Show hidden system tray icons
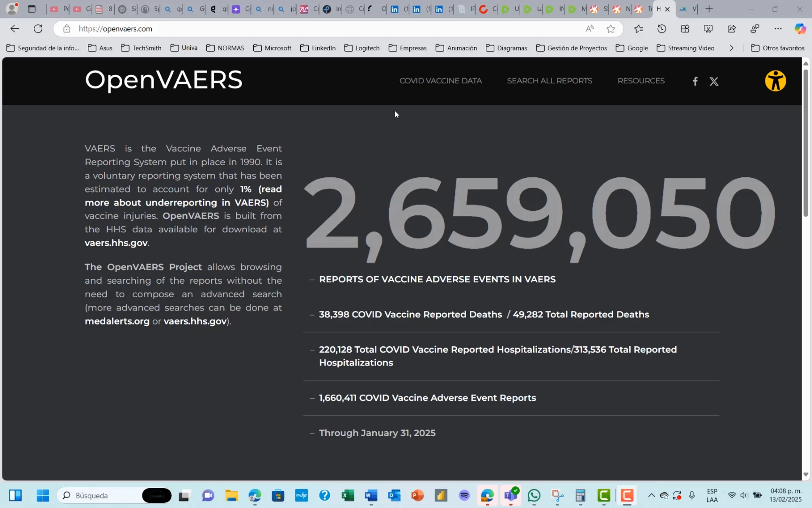The width and height of the screenshot is (812, 508). click(x=651, y=495)
